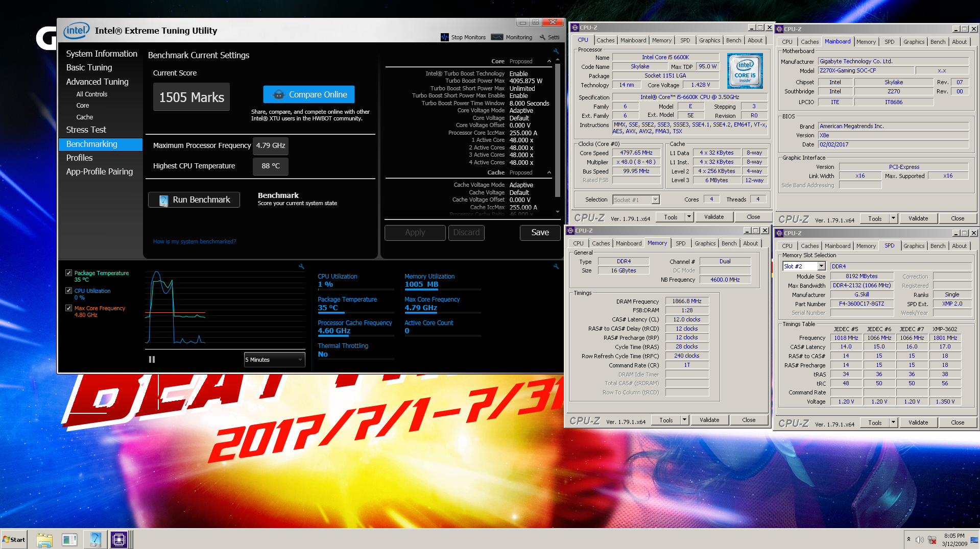Open Tools dropdown arrow in CPU-Z Memory window
The height and width of the screenshot is (549, 980).
[x=684, y=420]
